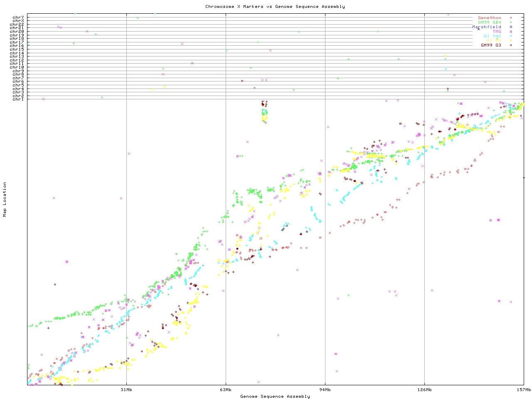This screenshot has height=399, width=532.
Task: Click the yellow WI RH legend marker
Action: pyautogui.click(x=511, y=41)
